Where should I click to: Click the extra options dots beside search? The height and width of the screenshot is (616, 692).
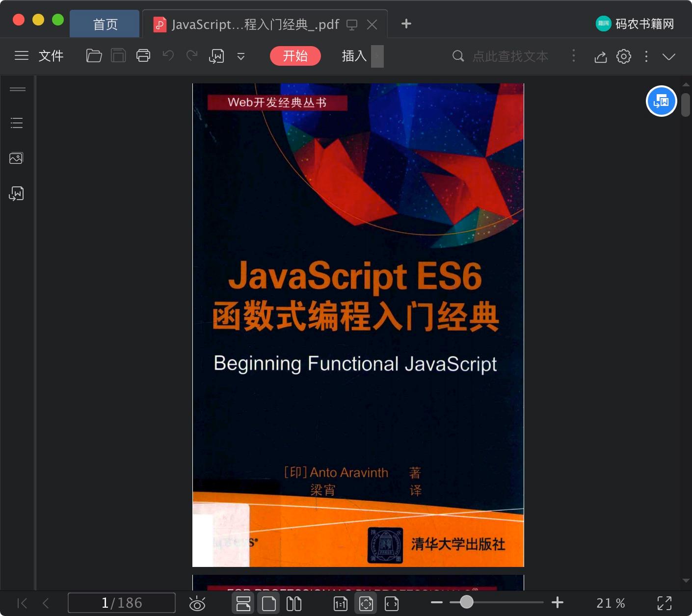574,56
